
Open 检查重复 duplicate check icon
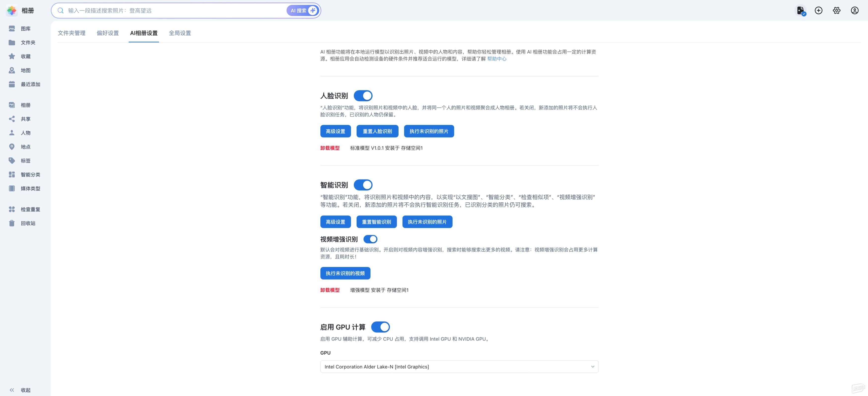tap(12, 209)
